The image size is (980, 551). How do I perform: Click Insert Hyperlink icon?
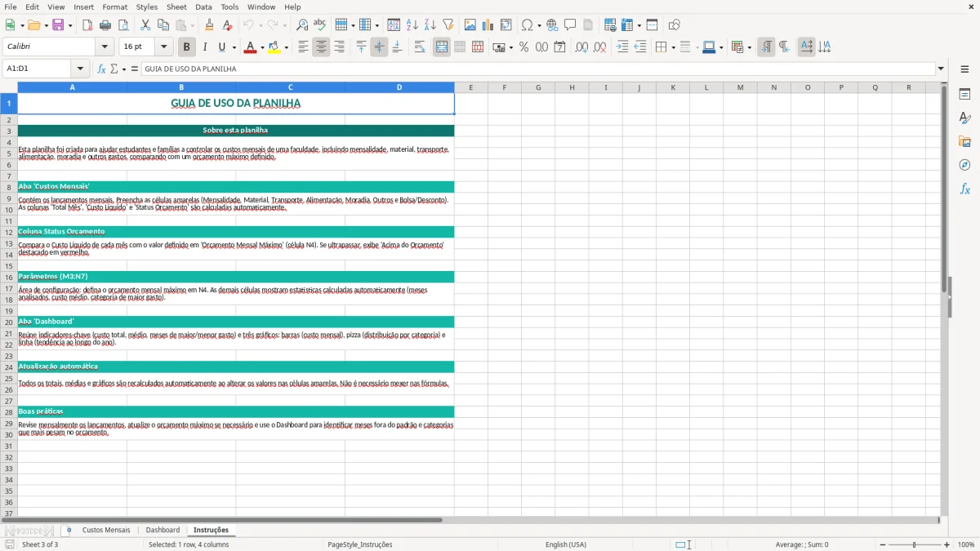552,25
